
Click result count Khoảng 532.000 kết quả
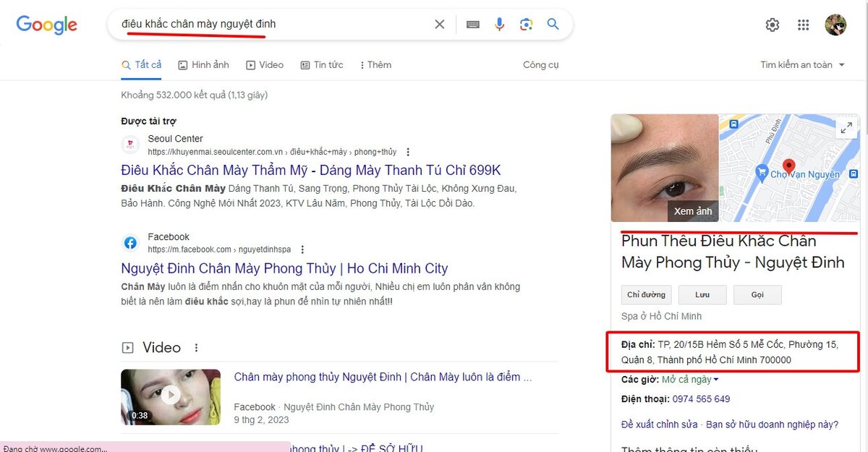pyautogui.click(x=195, y=95)
